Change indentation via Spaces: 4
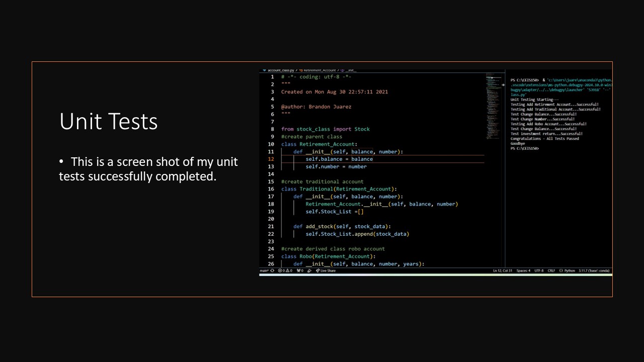This screenshot has height=362, width=644. point(523,270)
